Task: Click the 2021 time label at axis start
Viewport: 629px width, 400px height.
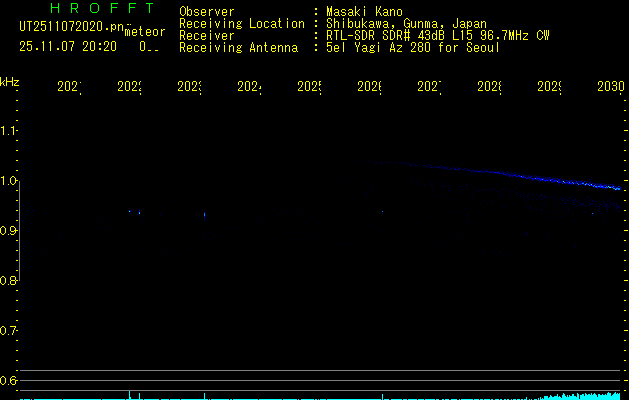Action: [69, 86]
